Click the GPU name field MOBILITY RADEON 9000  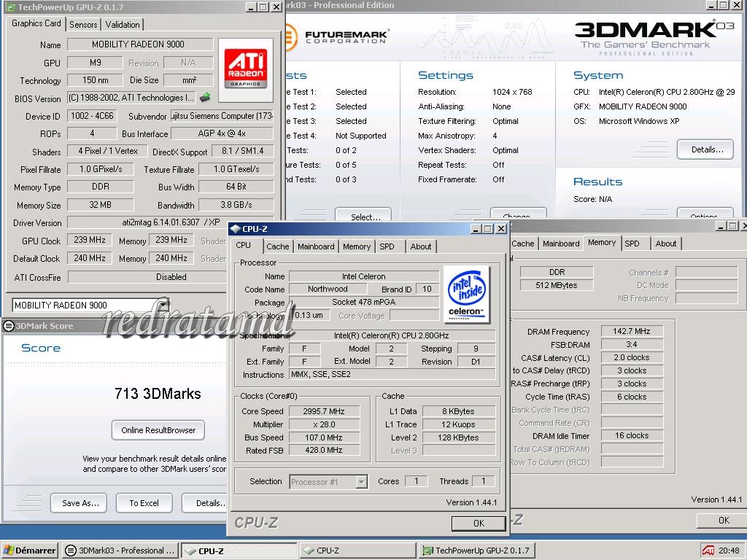point(139,44)
